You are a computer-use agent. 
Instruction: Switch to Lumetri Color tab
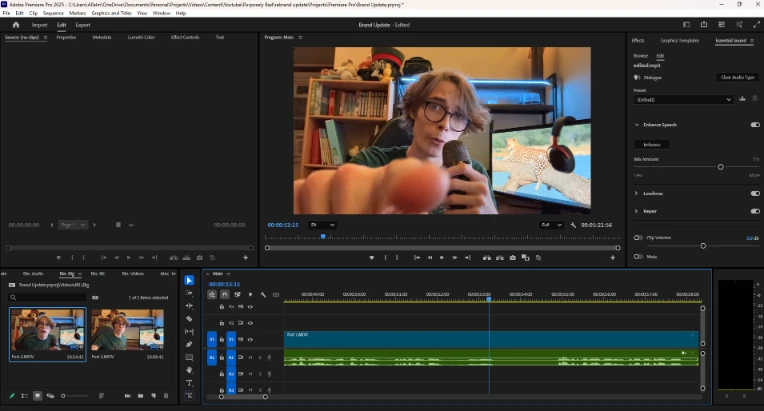[141, 37]
